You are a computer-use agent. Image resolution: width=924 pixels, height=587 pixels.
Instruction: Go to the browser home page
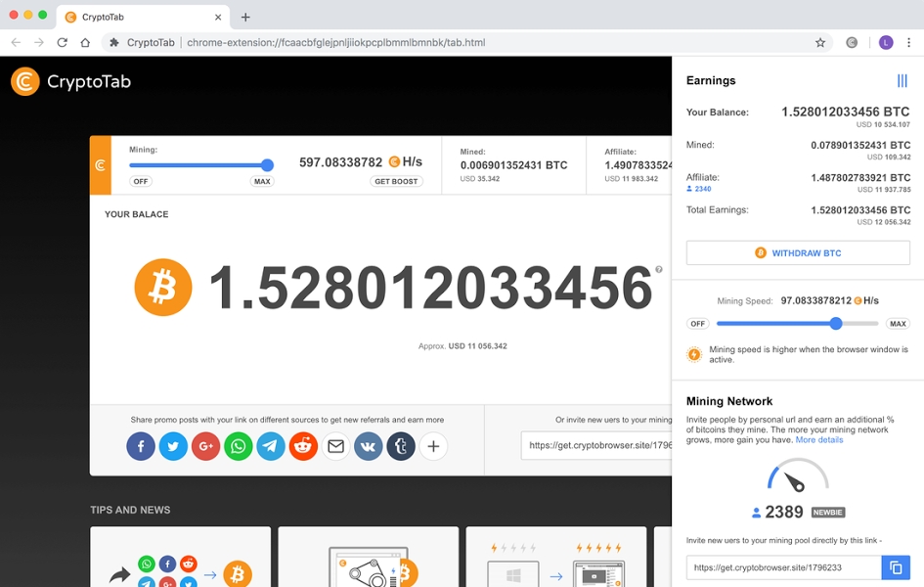pos(85,42)
